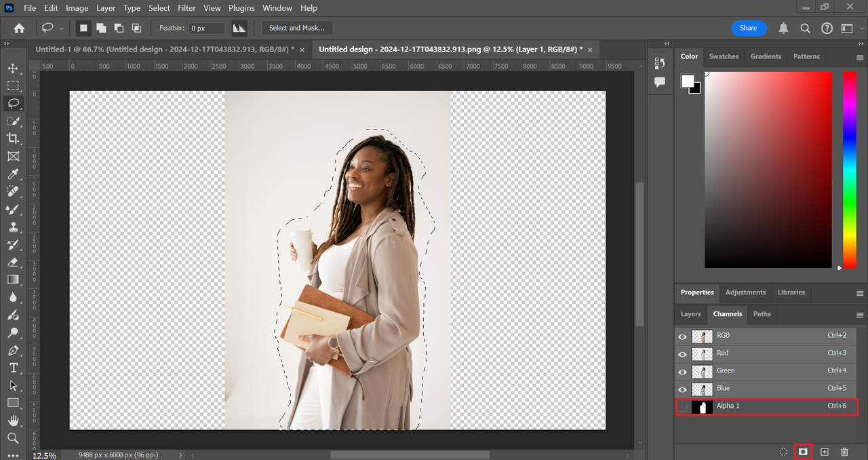Viewport: 868px width, 460px height.
Task: Expand the tools panel double arrows
Action: point(7,43)
